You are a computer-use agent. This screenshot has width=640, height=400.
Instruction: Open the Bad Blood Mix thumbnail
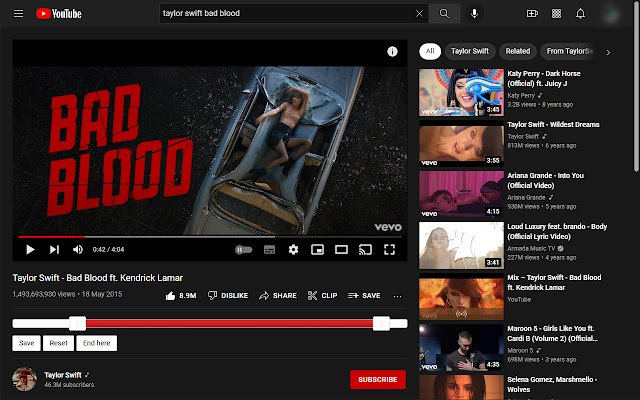pyautogui.click(x=461, y=297)
